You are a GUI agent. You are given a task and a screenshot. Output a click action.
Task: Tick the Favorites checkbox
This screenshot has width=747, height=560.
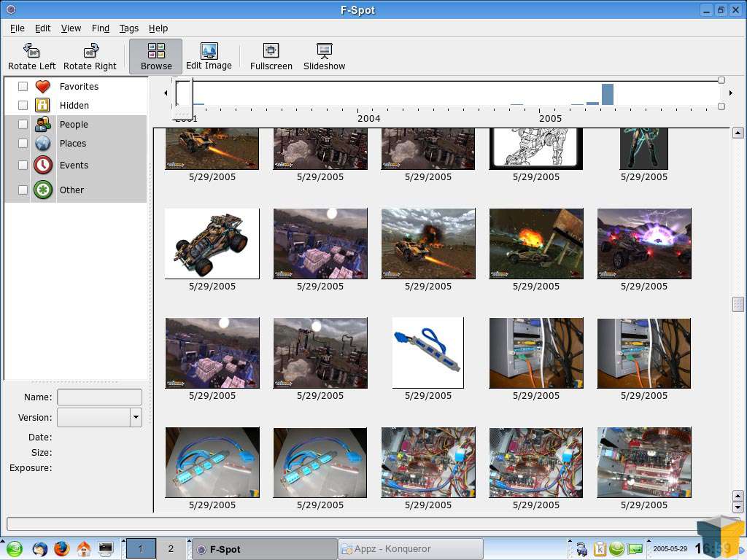(x=23, y=86)
